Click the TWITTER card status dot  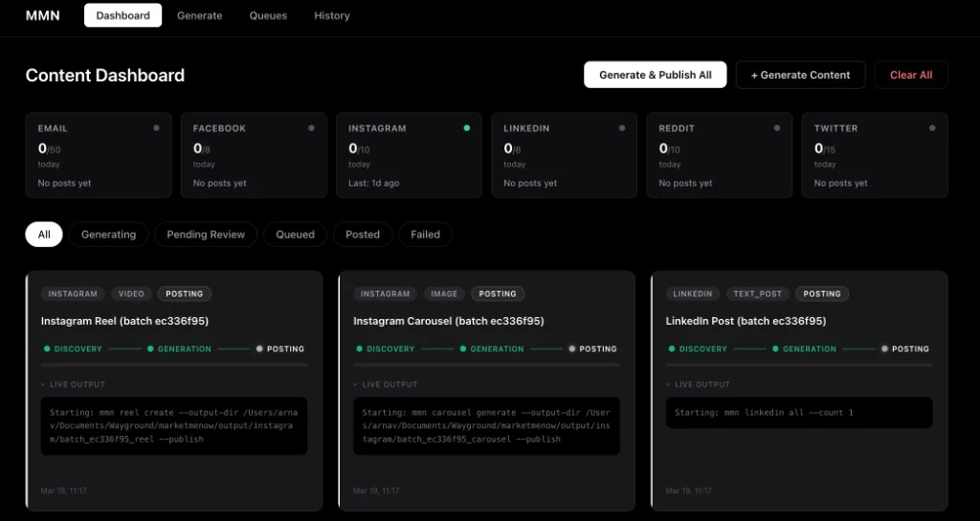click(x=932, y=128)
